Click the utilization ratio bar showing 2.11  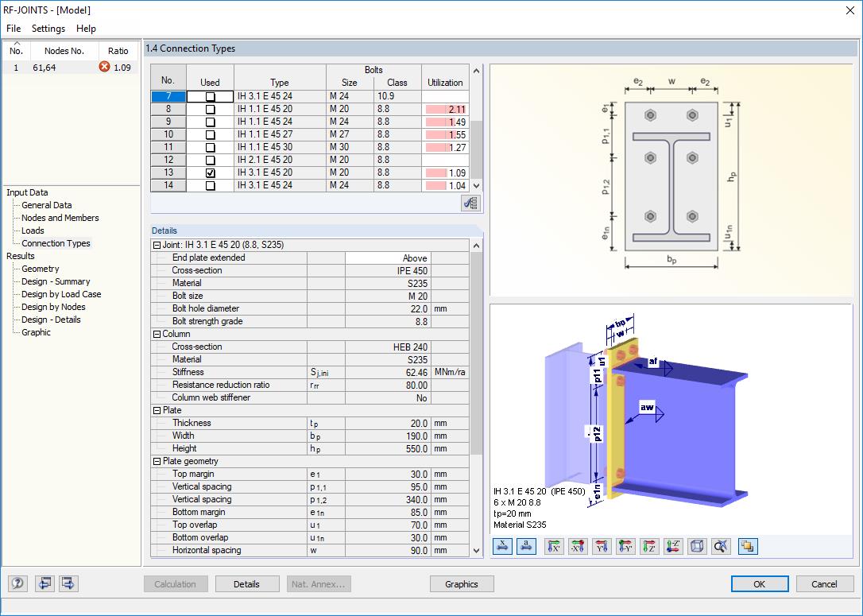tap(444, 109)
